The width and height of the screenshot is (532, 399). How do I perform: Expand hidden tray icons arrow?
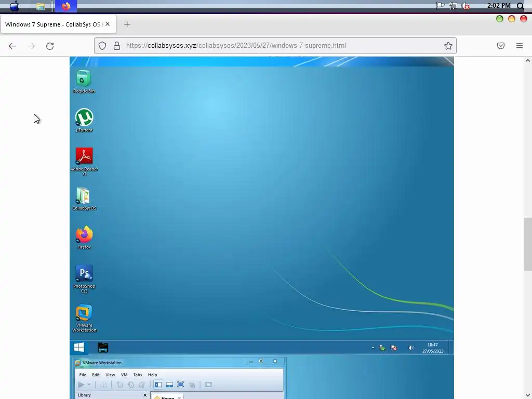pos(373,348)
